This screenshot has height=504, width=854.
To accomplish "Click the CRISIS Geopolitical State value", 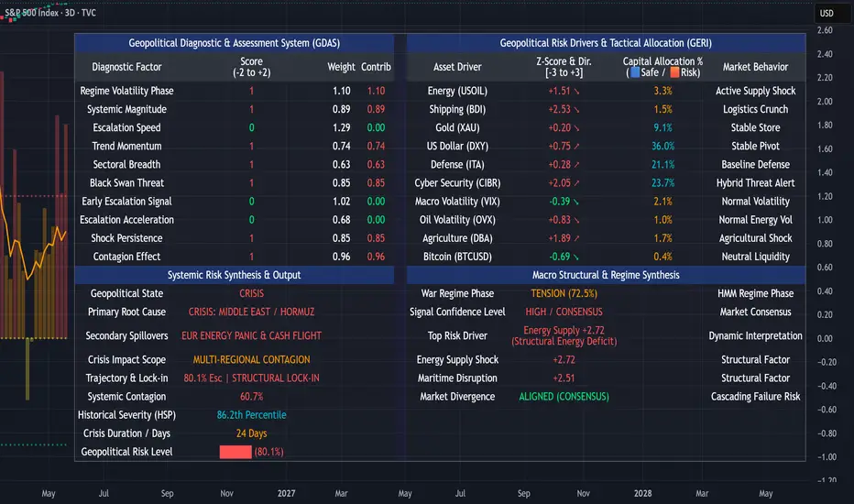I will (251, 293).
